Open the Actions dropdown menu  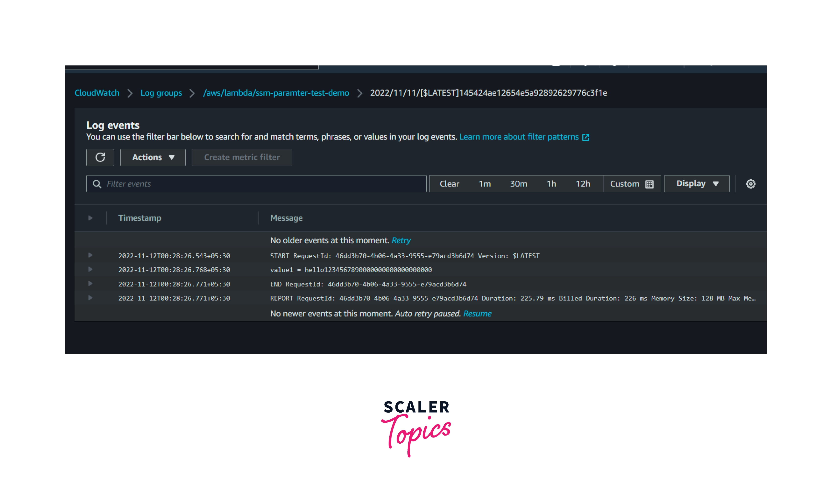153,157
